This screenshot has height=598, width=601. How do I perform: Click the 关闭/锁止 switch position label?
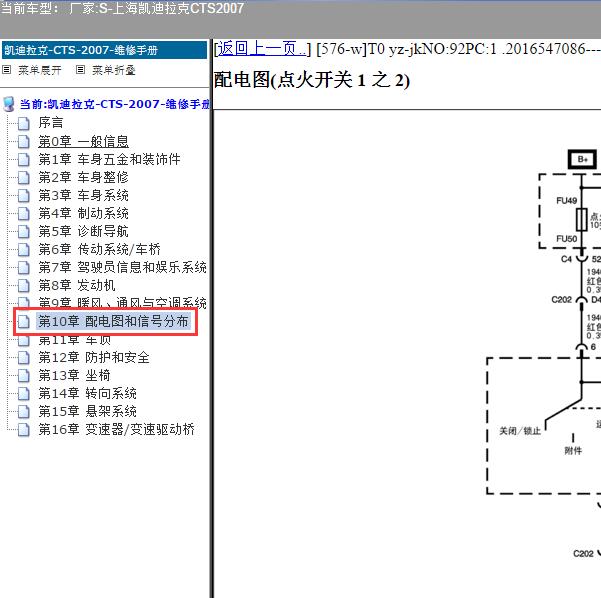click(520, 431)
